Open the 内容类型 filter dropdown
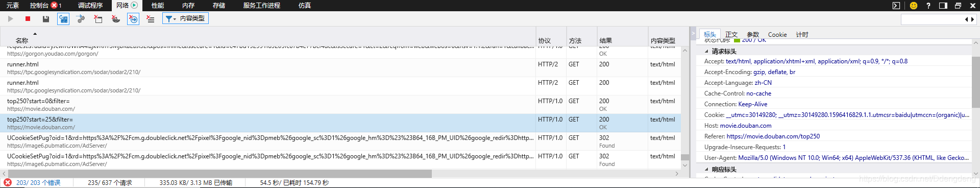Screen dimensions: 980x188 (x=185, y=18)
